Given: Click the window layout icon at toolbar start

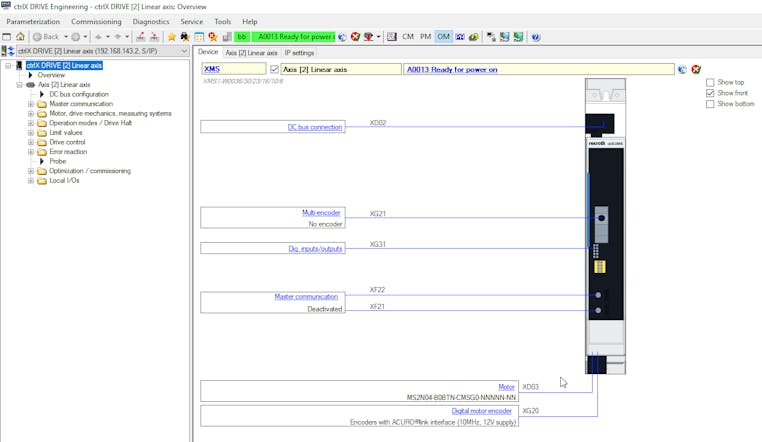Looking at the screenshot, I should (x=7, y=36).
